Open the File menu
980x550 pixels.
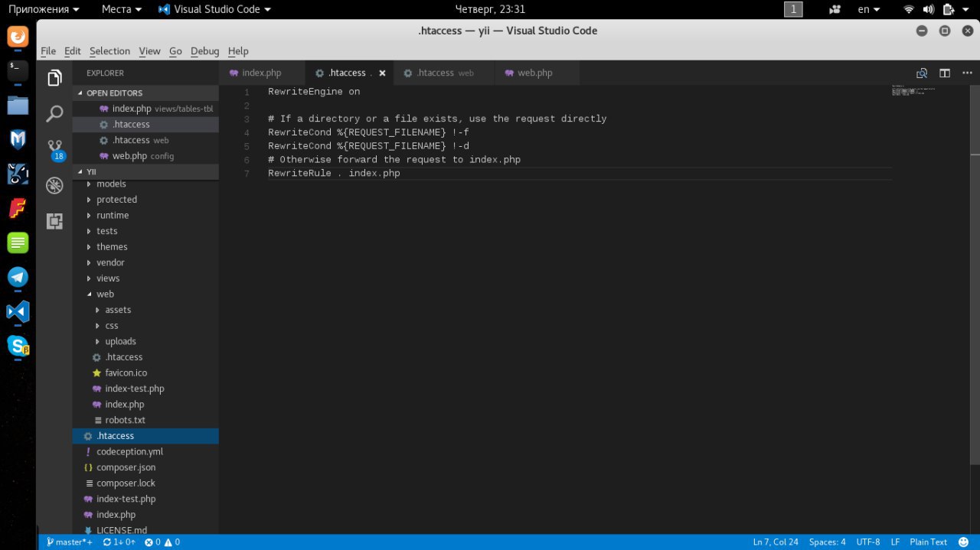(48, 50)
